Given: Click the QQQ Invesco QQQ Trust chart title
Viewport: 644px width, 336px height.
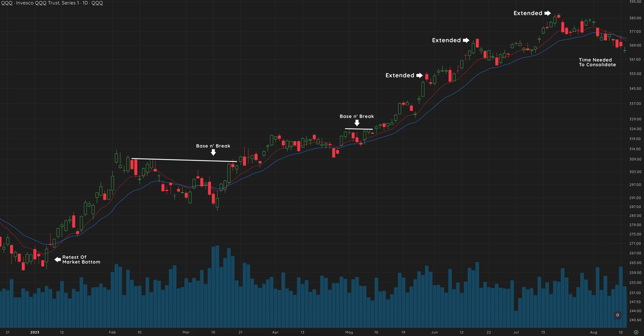Looking at the screenshot, I should pos(52,3).
